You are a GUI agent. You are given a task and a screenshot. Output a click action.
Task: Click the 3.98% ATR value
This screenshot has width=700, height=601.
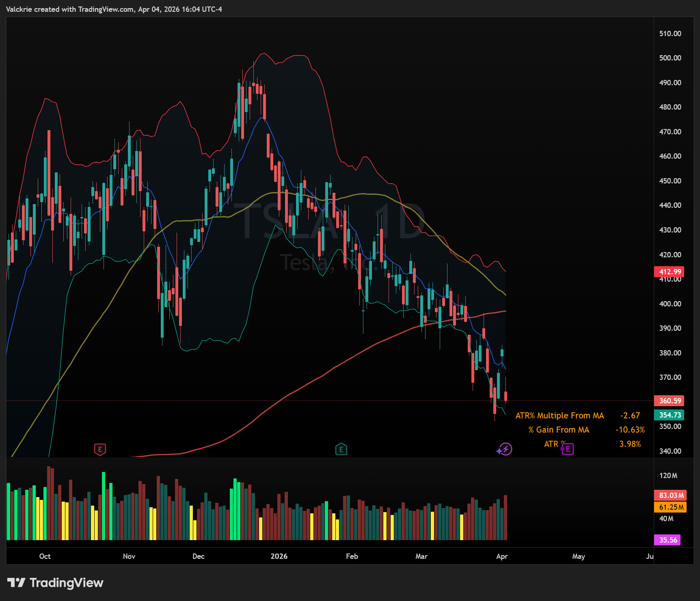point(630,444)
